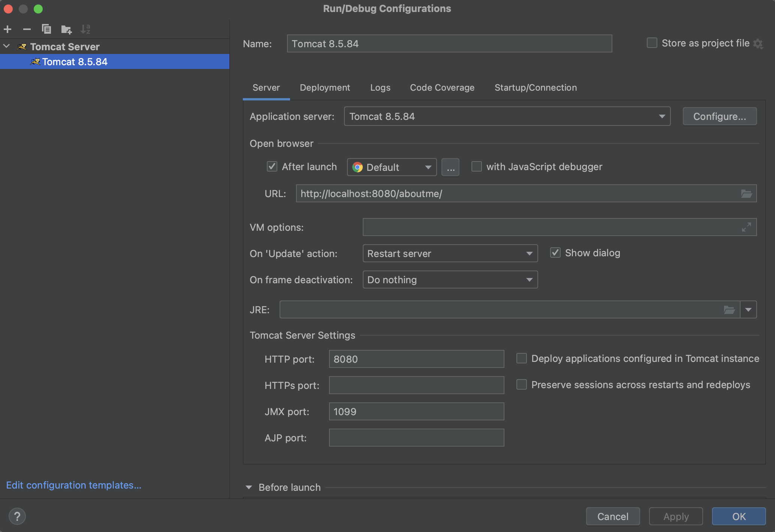Browse for URL with folder icon
Image resolution: width=775 pixels, height=532 pixels.
[747, 194]
